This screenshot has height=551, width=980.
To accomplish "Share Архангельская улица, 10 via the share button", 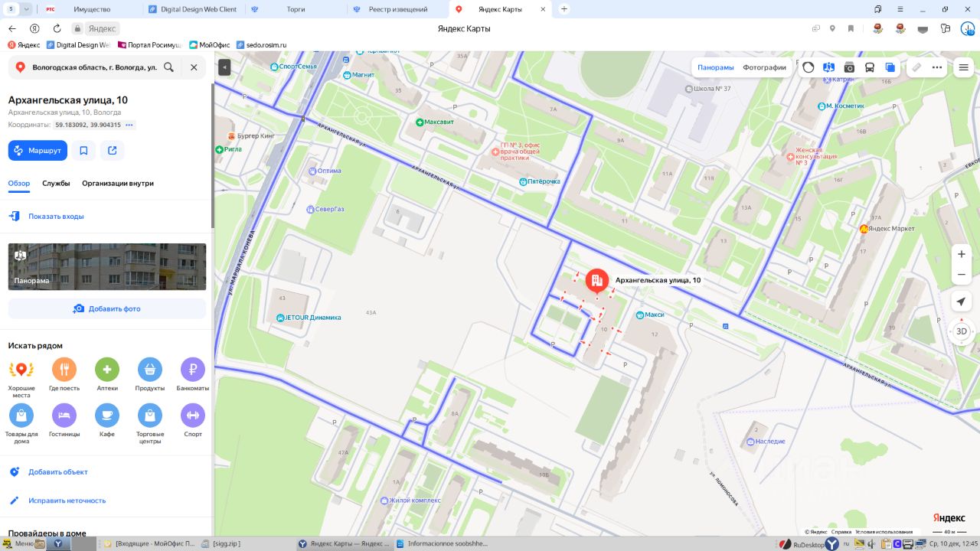I will point(113,151).
